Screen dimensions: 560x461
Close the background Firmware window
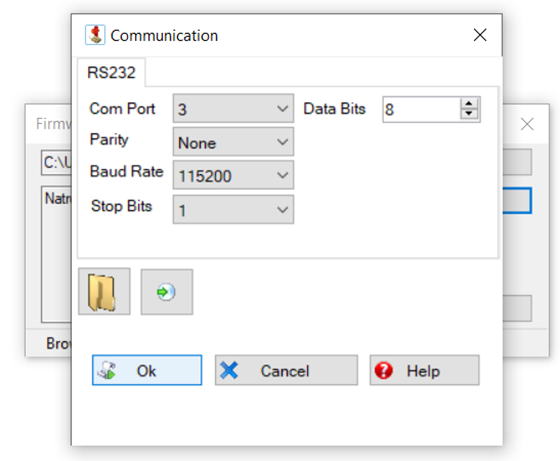click(x=527, y=124)
